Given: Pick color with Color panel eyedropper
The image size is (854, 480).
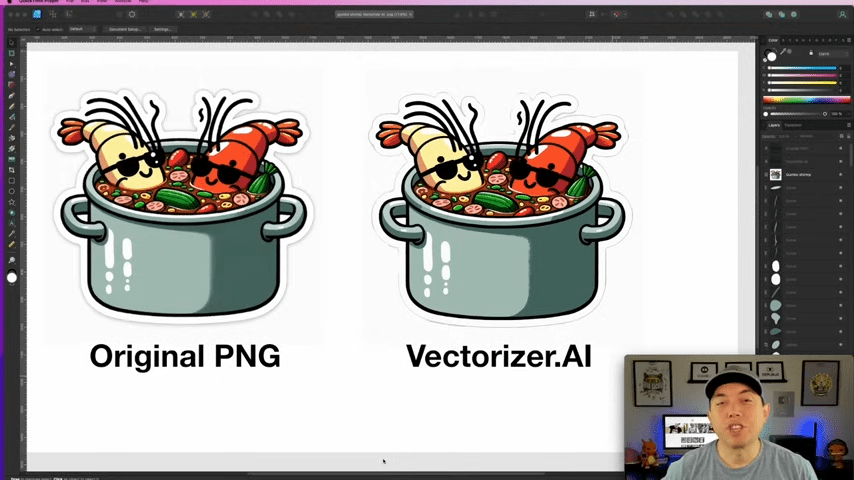Looking at the screenshot, I should 783,52.
